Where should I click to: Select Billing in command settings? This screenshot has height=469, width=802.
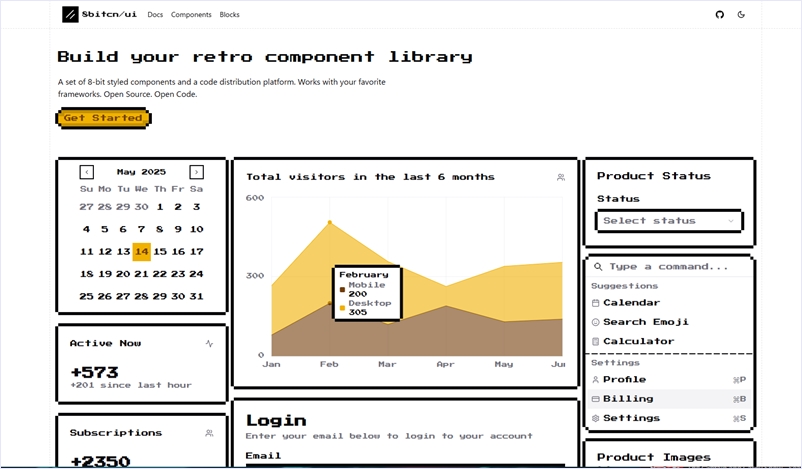click(x=628, y=399)
